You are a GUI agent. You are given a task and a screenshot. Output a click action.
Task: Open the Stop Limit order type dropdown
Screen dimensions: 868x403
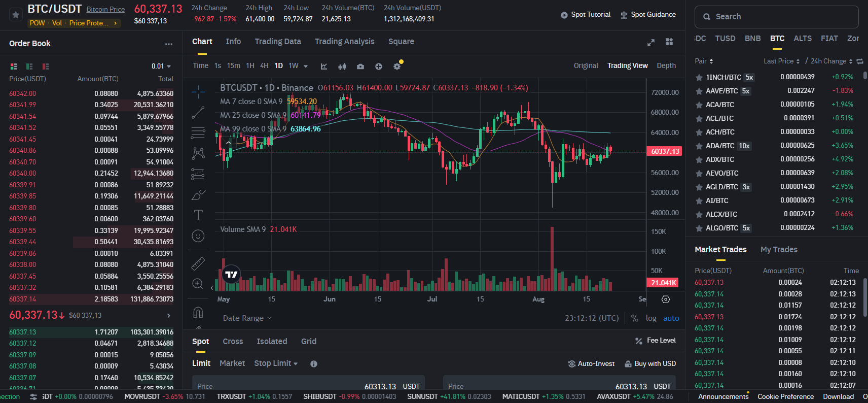276,363
